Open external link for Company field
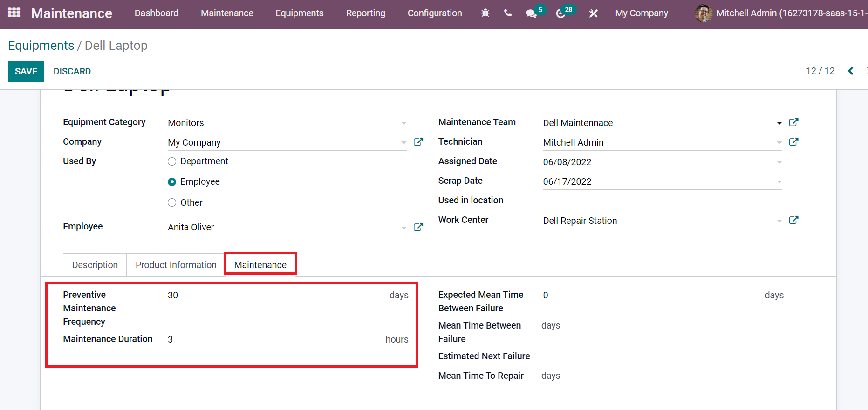This screenshot has height=410, width=868. (x=418, y=142)
